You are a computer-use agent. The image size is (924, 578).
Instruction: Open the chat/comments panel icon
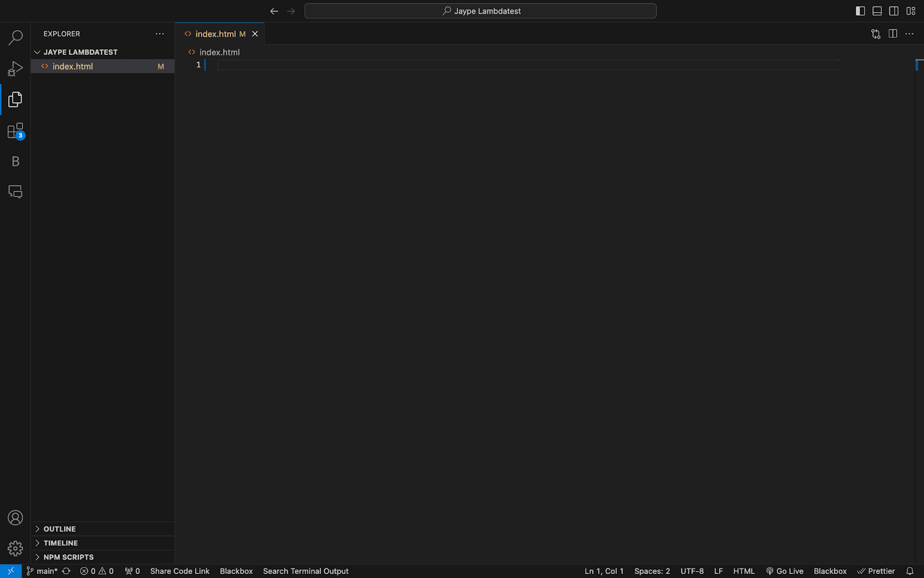point(15,191)
